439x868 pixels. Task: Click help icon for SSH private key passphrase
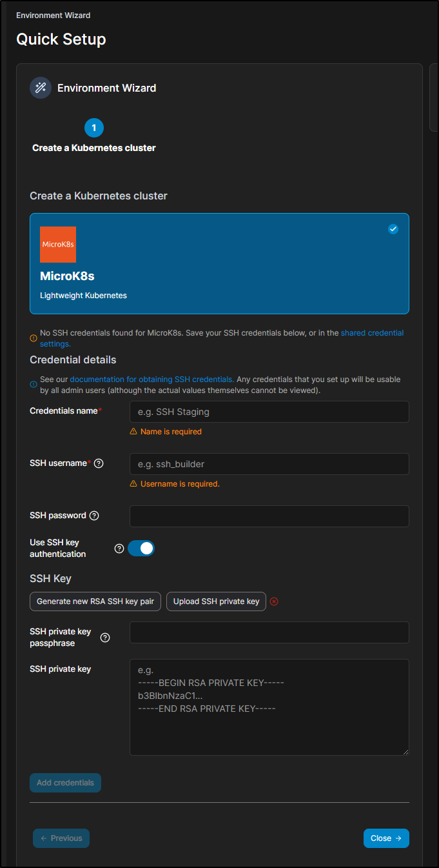[x=105, y=638]
